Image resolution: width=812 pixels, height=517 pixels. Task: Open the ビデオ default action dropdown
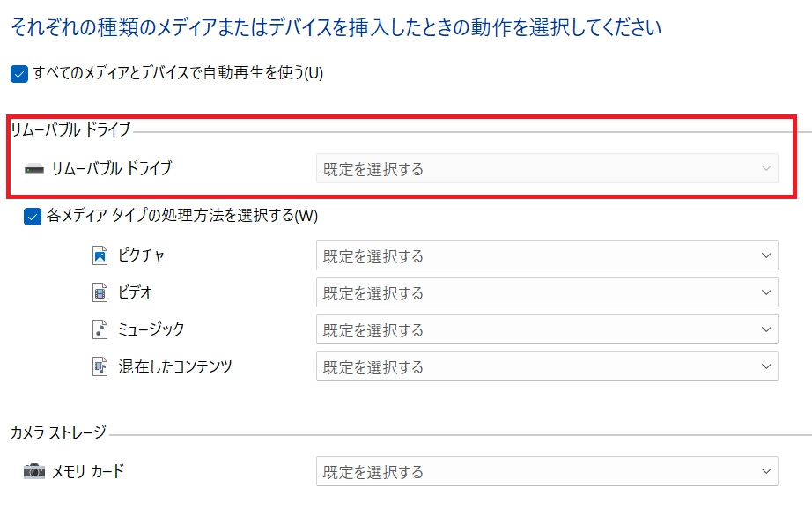(x=546, y=293)
